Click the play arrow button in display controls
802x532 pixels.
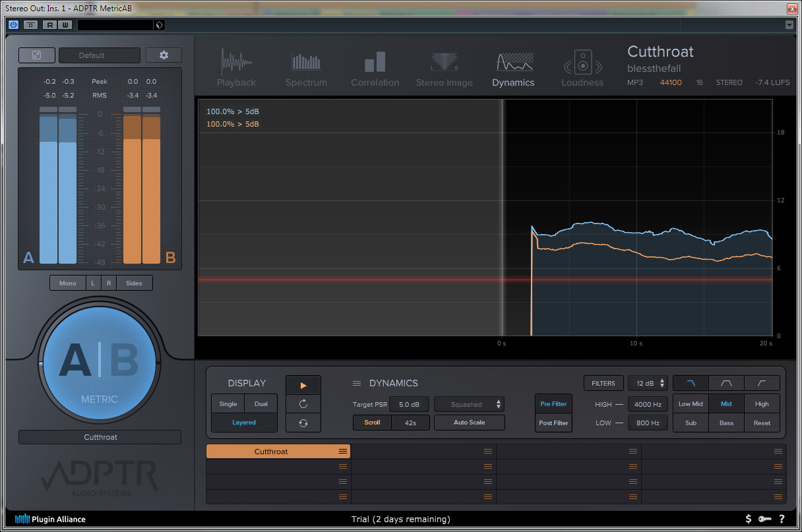303,386
